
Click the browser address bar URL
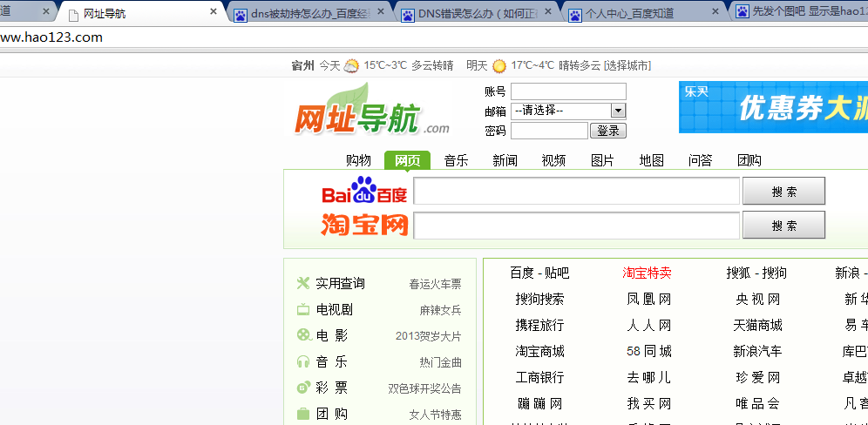pos(51,37)
